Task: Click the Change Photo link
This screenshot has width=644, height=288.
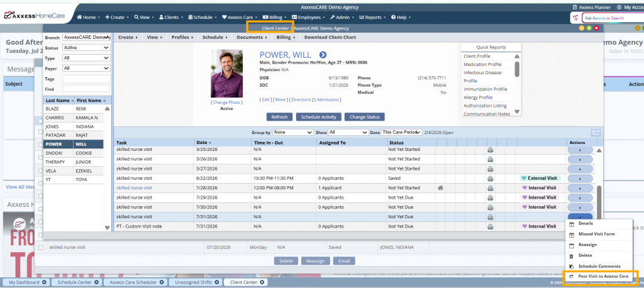Action: tap(226, 102)
